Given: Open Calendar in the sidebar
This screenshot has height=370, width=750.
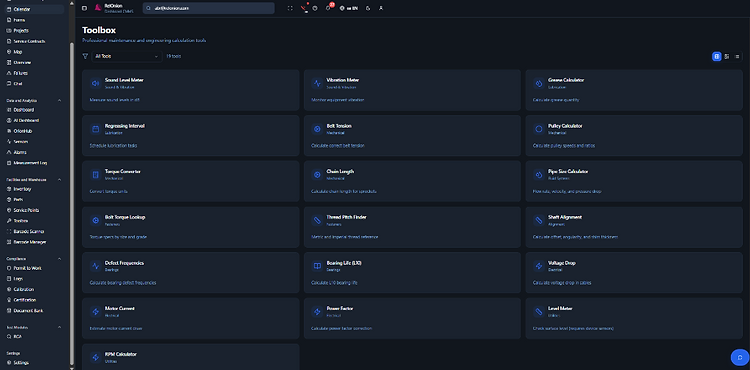Looking at the screenshot, I should tap(34, 9).
